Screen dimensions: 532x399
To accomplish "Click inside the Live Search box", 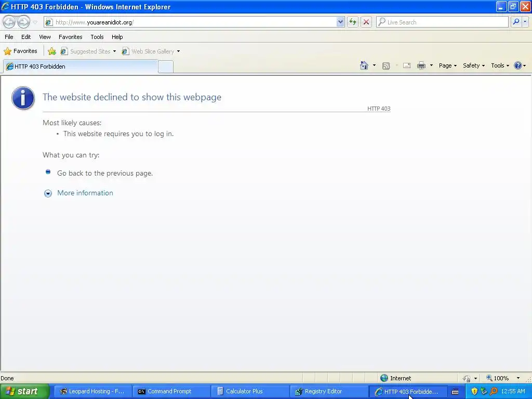I will pyautogui.click(x=443, y=22).
